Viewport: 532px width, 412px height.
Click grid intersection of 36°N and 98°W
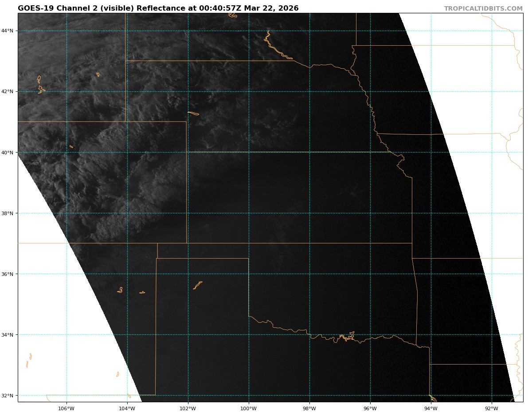[309, 274]
